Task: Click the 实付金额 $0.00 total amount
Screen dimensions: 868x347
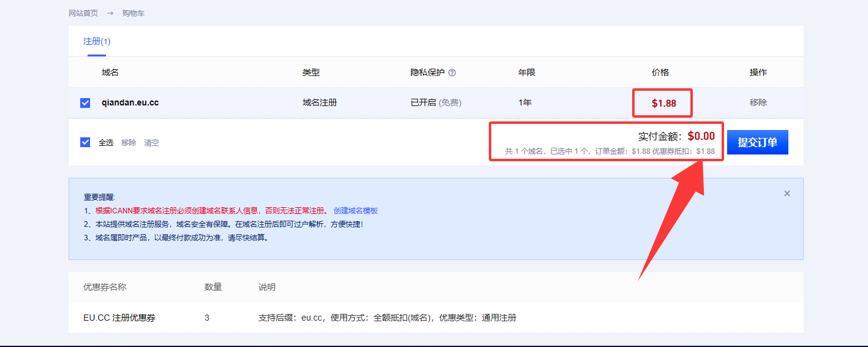Action: tap(701, 136)
